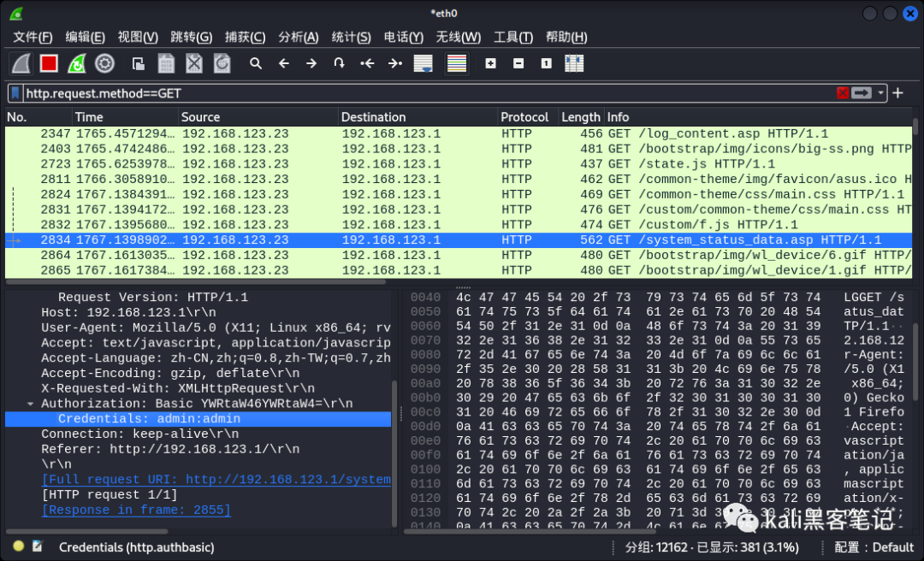The width and height of the screenshot is (924, 561).
Task: Sort by Protocol column header
Action: (528, 116)
